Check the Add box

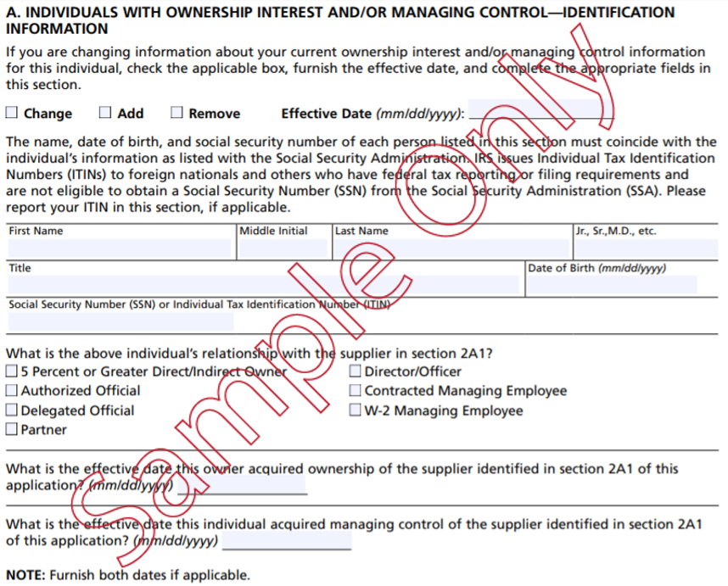[105, 111]
